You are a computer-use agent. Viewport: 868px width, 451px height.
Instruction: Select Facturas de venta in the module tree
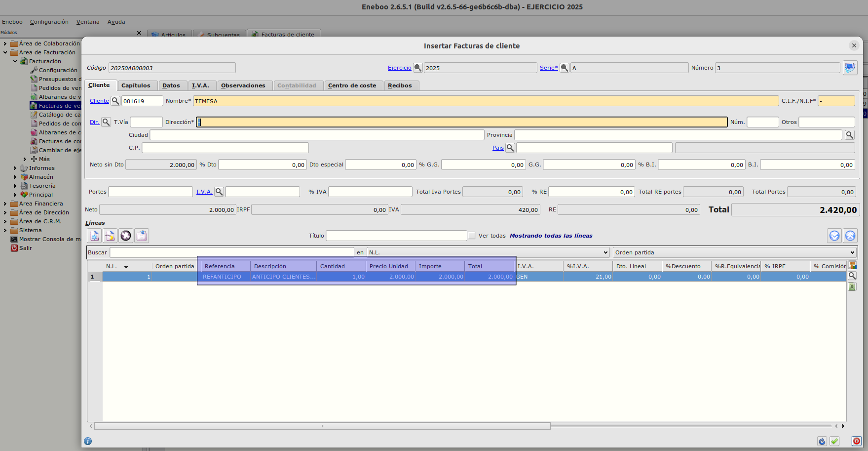pos(56,106)
